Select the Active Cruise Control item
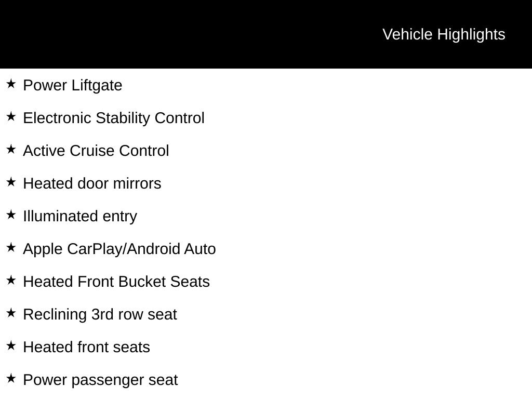Image resolution: width=532 pixels, height=399 pixels. pos(96,151)
